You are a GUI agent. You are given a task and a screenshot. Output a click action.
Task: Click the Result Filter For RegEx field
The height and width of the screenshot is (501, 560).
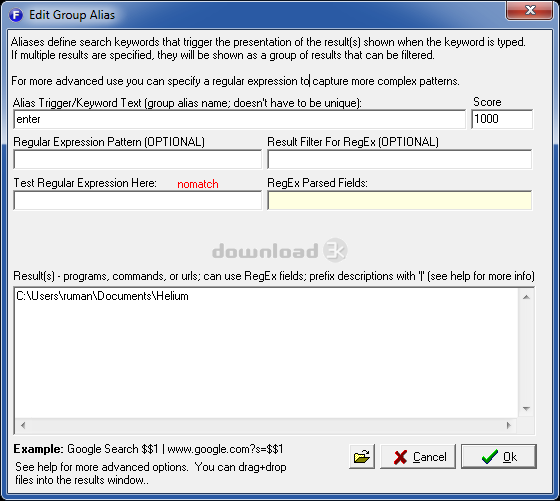[x=399, y=159]
